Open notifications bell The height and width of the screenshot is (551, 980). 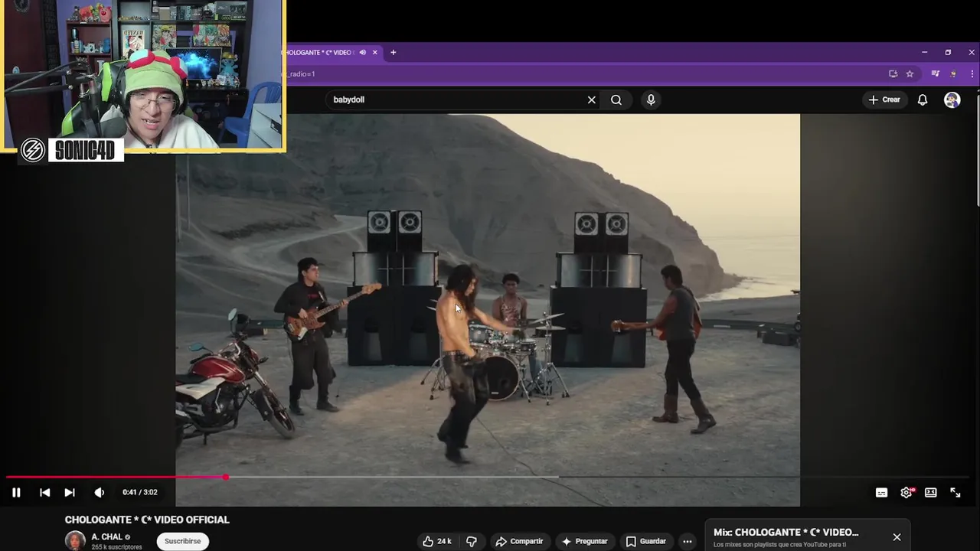(x=923, y=99)
